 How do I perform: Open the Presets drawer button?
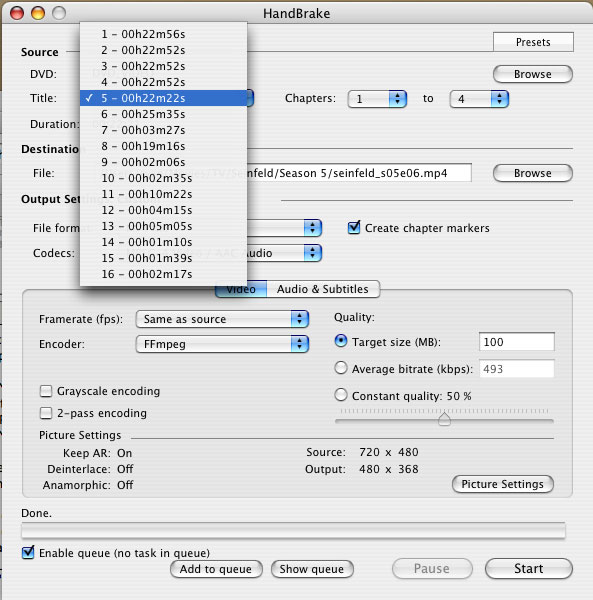click(533, 42)
